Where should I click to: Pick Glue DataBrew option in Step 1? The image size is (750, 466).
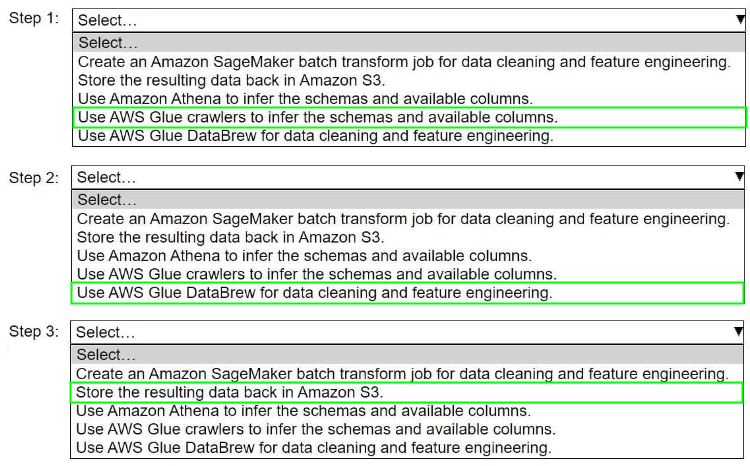pos(314,136)
